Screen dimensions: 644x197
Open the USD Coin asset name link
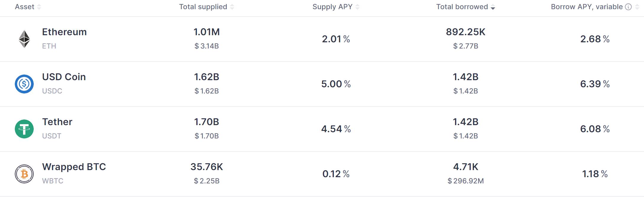tap(64, 77)
